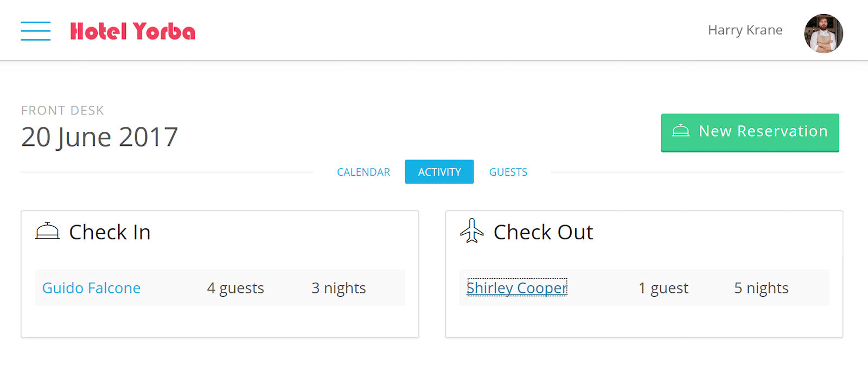
Task: Click the Harry Krane username
Action: (745, 30)
